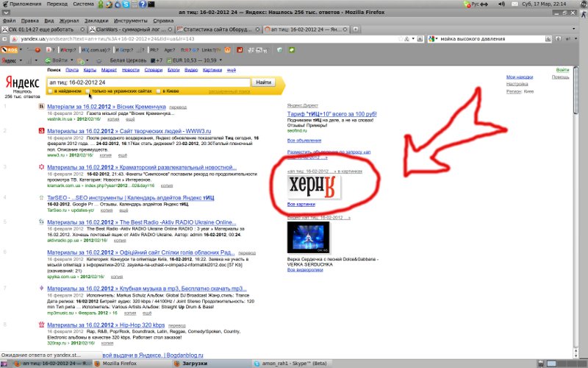Screen dimensions: 588x368
Task: Click the weather +7 indicator in Yandex bar
Action: click(157, 60)
